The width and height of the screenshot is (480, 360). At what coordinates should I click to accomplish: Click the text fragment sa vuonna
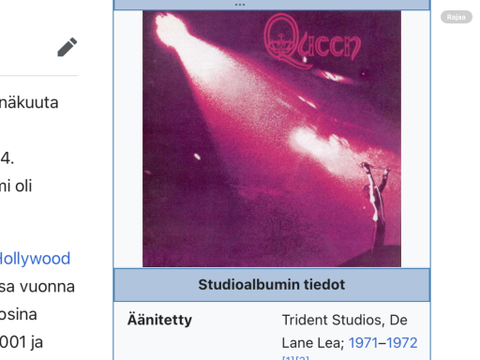(37, 287)
